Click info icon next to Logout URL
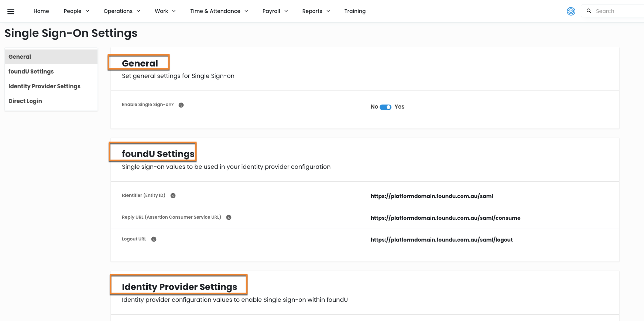The height and width of the screenshot is (321, 644). [154, 239]
